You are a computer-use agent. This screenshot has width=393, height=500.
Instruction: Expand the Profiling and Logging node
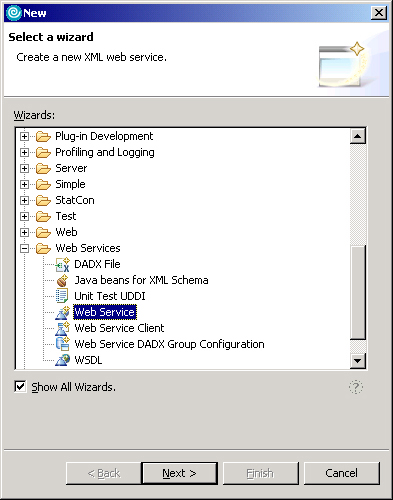point(24,152)
